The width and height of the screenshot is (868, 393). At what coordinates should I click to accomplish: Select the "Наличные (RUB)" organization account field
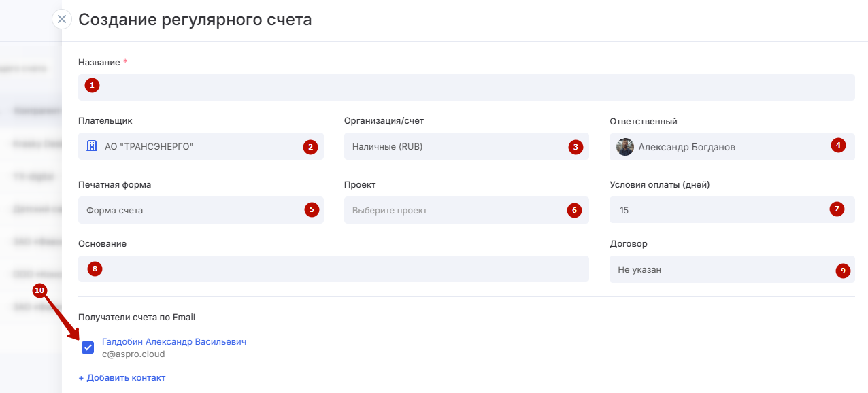pos(456,146)
